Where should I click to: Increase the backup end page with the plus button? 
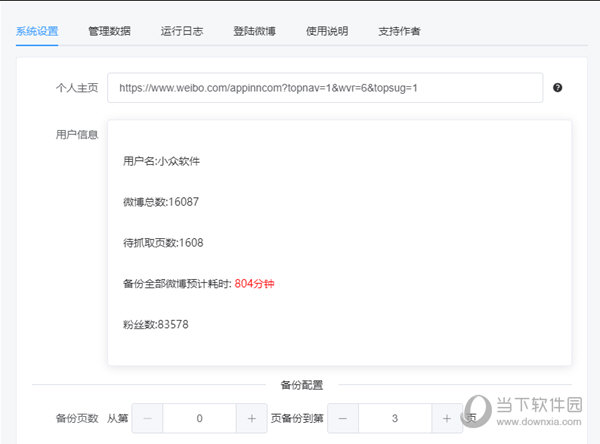[447, 418]
